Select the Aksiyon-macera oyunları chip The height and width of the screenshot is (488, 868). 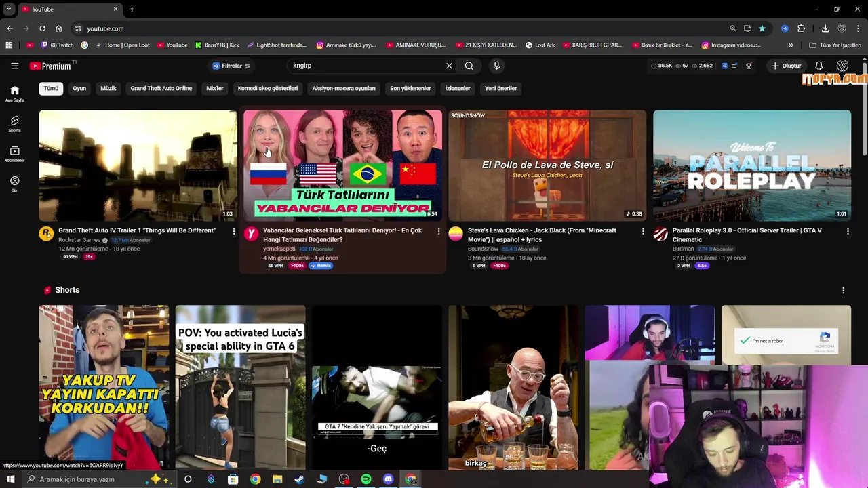pos(344,88)
